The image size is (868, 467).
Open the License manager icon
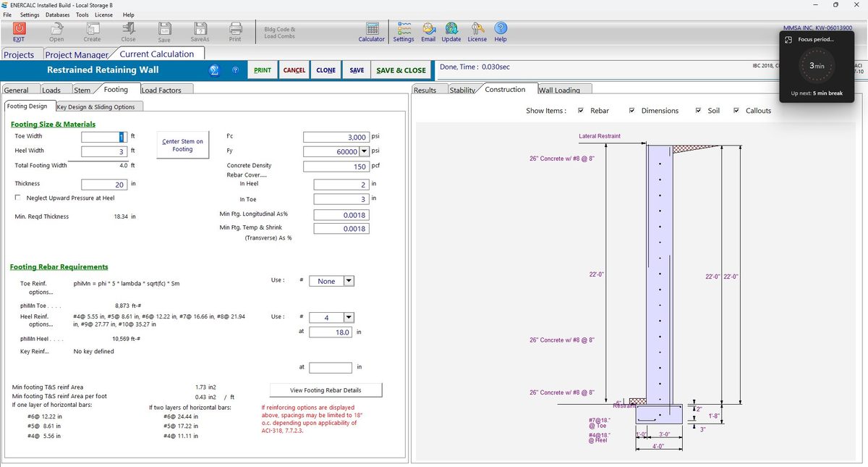point(477,32)
